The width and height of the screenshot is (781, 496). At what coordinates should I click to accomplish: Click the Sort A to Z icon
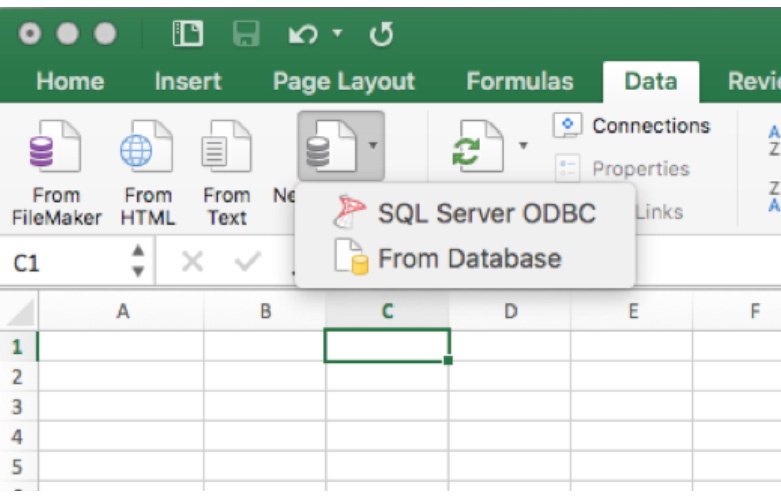click(x=774, y=140)
